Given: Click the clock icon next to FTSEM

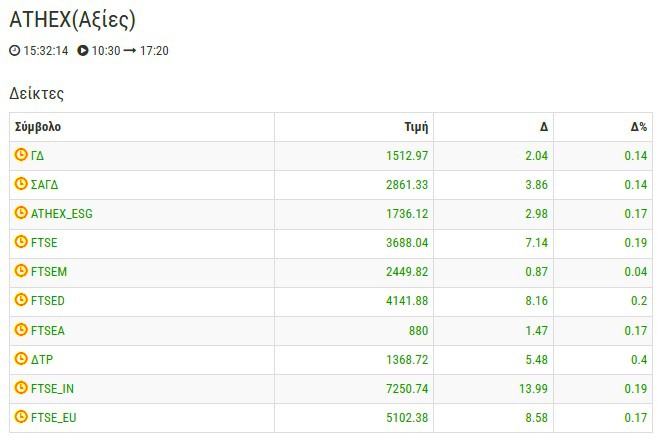Looking at the screenshot, I should click(21, 272).
